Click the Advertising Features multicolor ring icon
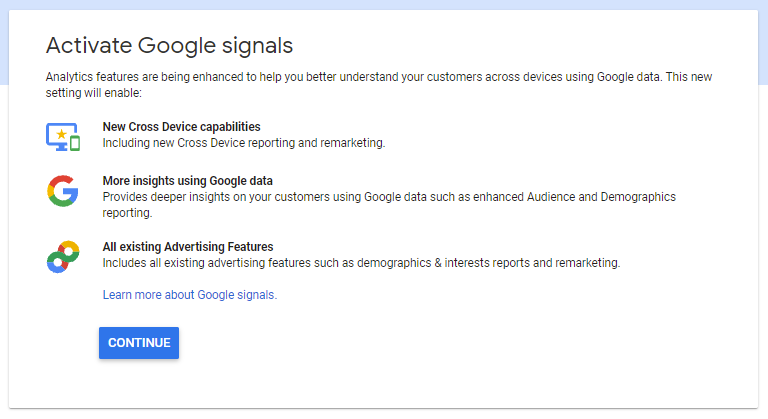Image resolution: width=768 pixels, height=419 pixels. click(x=62, y=256)
